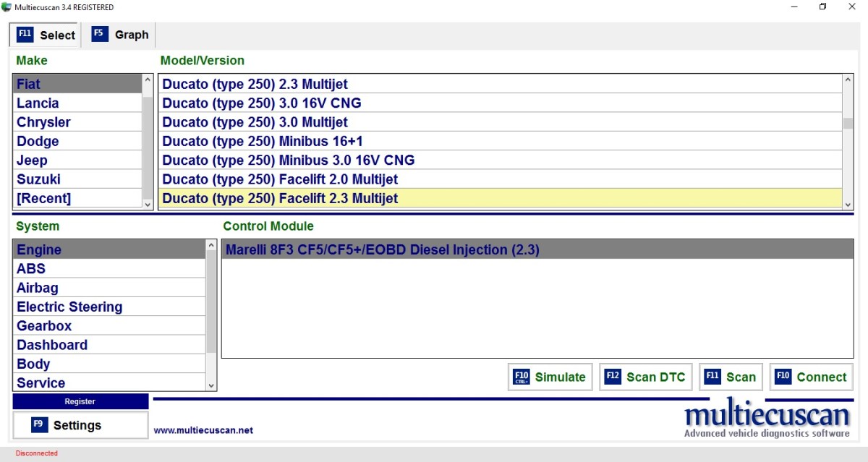Click the F10 icon on Connect button

pos(783,377)
